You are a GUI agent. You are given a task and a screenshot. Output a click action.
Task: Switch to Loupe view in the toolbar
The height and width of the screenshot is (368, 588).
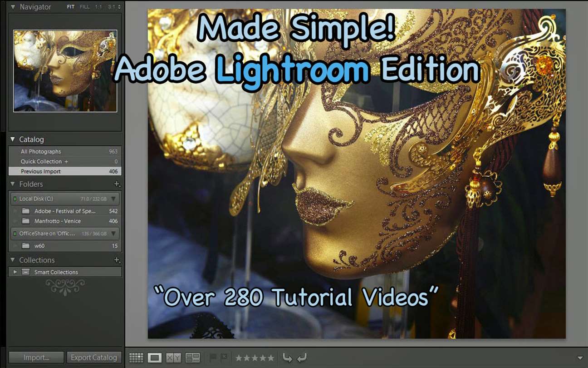pos(155,358)
